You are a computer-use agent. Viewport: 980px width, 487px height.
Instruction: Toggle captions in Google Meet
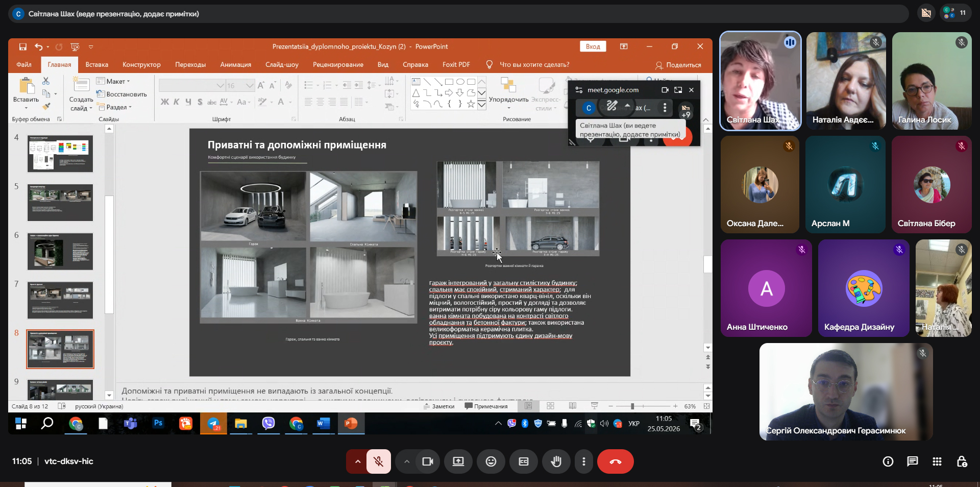pyautogui.click(x=524, y=461)
